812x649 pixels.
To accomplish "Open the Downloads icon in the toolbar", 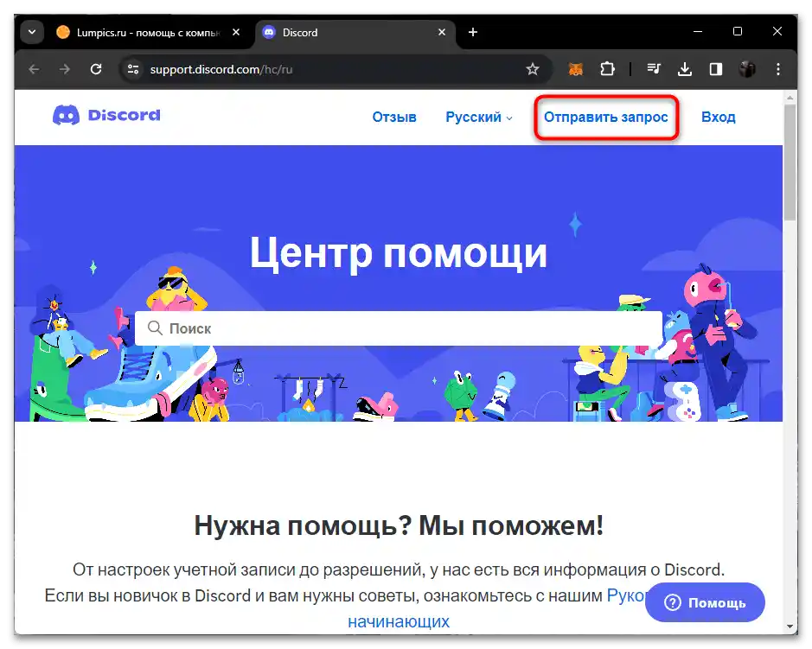I will (x=685, y=69).
